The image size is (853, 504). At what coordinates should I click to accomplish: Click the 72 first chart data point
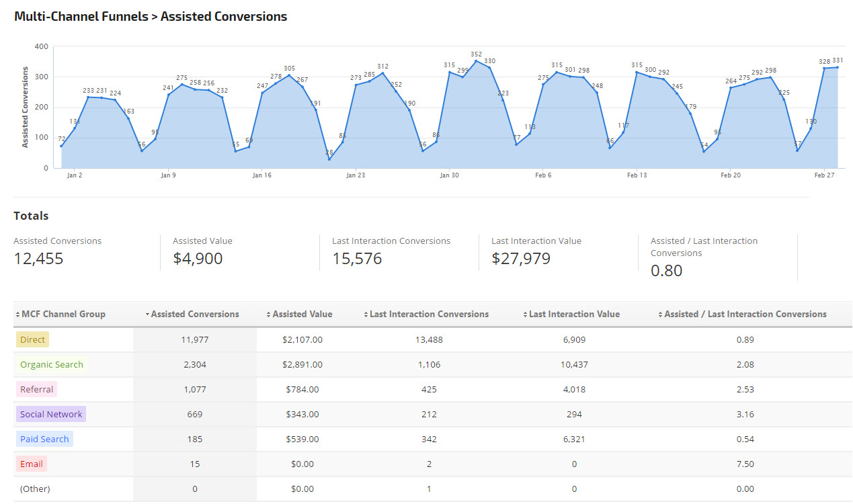pos(61,146)
